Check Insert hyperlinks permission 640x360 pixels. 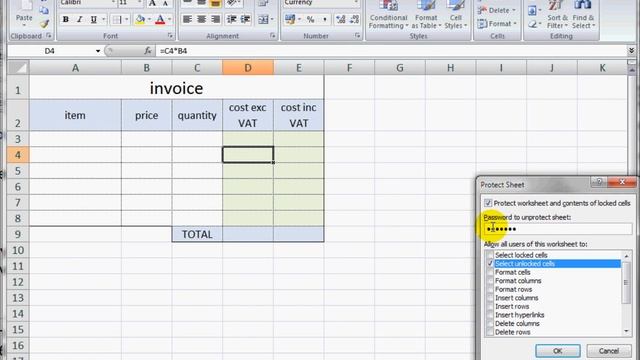coord(490,315)
